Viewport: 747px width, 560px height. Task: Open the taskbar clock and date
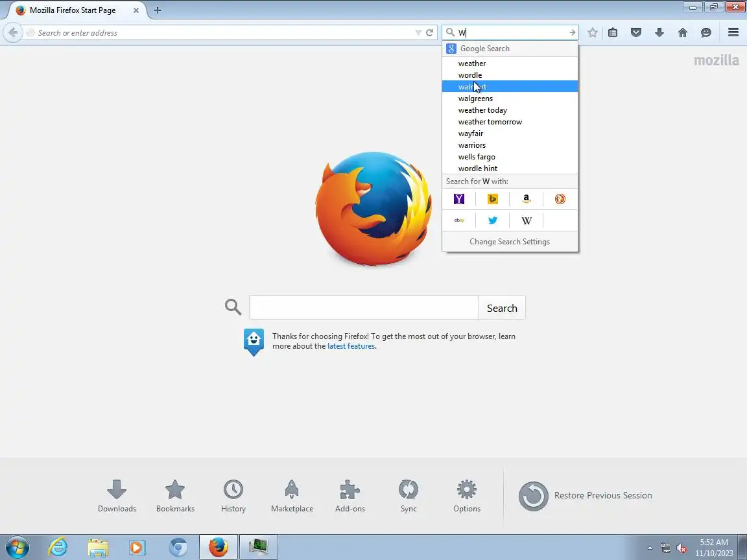pos(714,548)
